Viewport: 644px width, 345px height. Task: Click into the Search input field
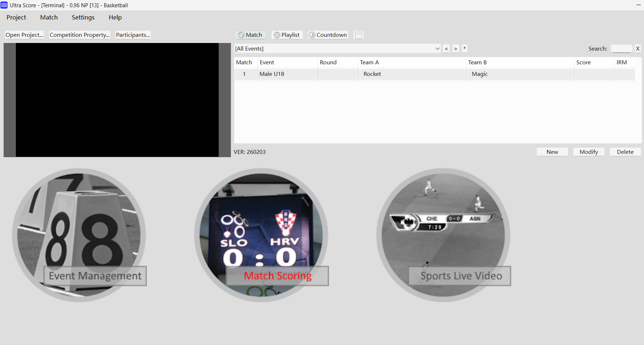coord(621,49)
